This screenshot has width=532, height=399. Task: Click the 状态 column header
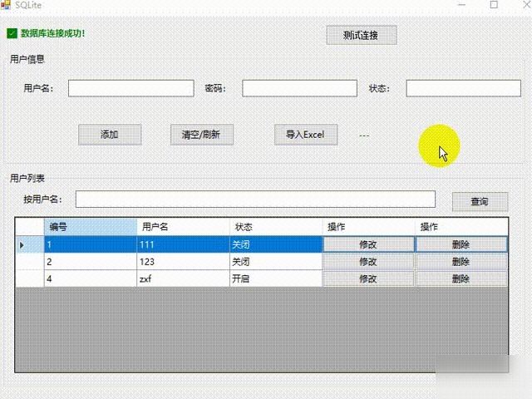pos(276,227)
